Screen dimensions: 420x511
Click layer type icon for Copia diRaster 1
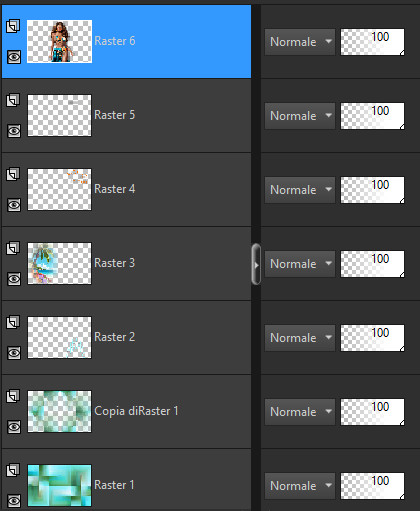(13, 396)
